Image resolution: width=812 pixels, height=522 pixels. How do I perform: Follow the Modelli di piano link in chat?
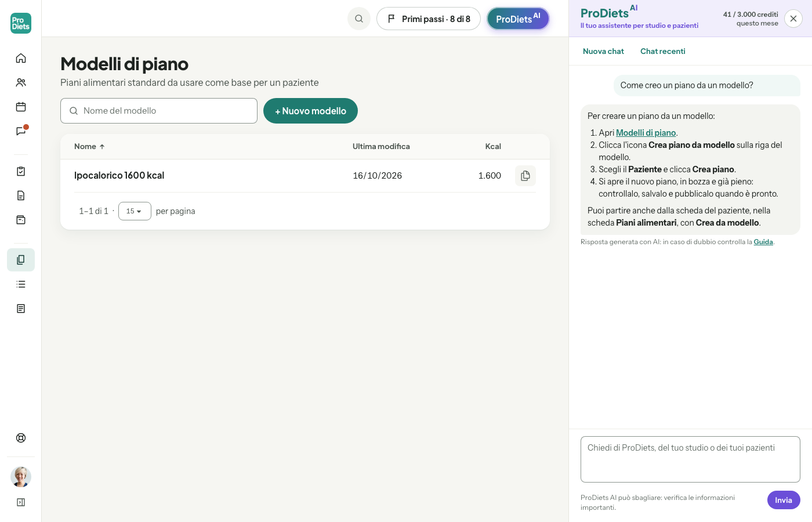[646, 133]
